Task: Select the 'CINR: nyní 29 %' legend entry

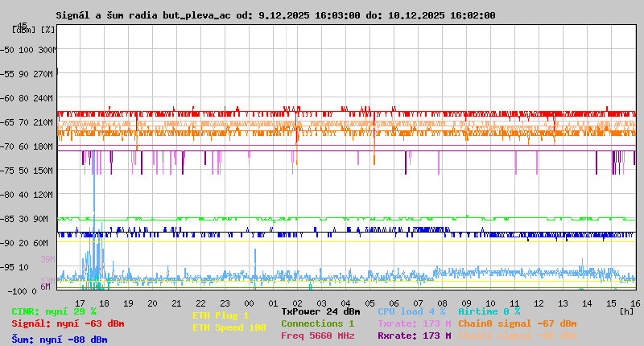Action: click(54, 311)
